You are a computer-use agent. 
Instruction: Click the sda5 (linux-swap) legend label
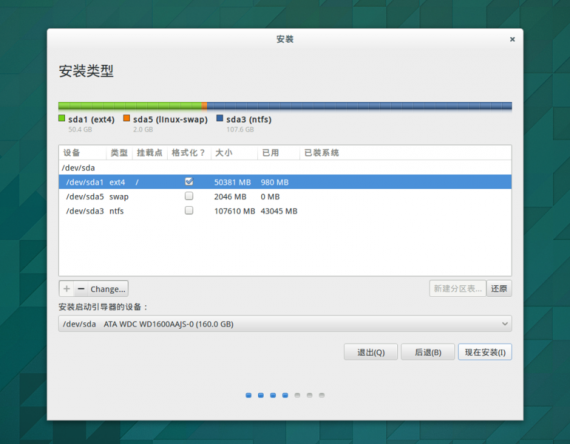(x=170, y=119)
